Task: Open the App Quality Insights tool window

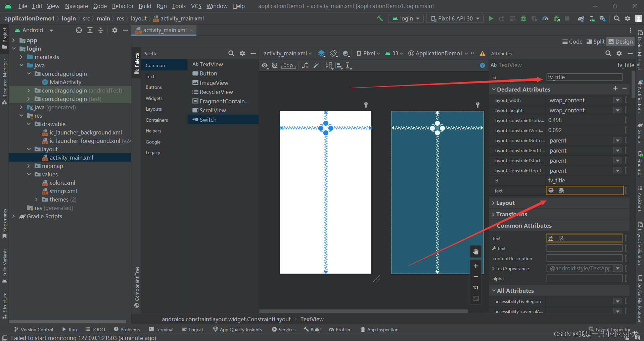Action: 237,330
